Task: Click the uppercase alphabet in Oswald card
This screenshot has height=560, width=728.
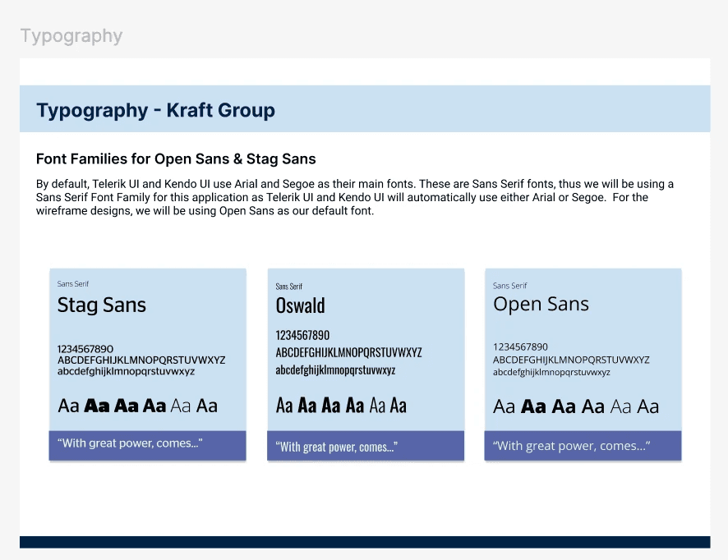Action: pos(348,352)
